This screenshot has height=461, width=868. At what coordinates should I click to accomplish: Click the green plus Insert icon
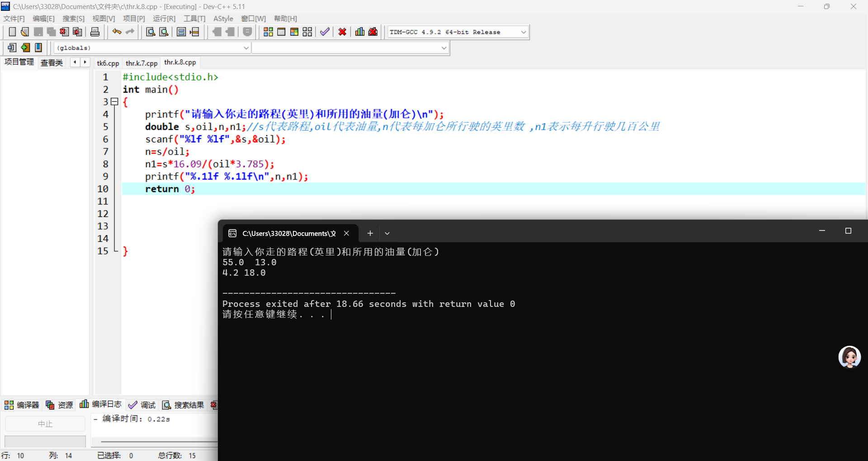25,47
